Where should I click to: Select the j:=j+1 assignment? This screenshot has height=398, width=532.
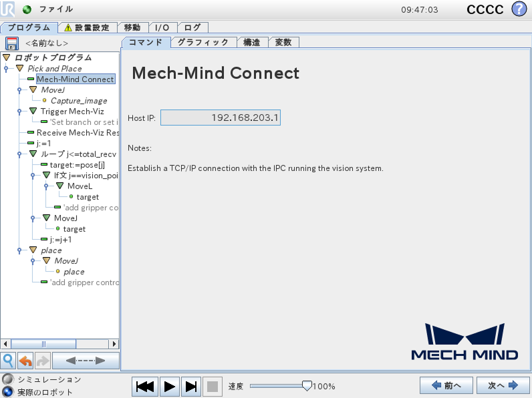coord(61,240)
